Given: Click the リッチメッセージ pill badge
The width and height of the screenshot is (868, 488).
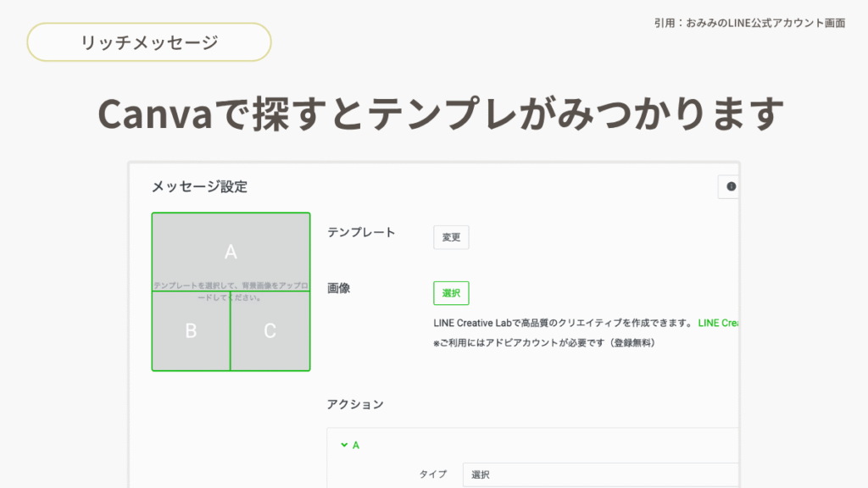Looking at the screenshot, I should coord(149,42).
